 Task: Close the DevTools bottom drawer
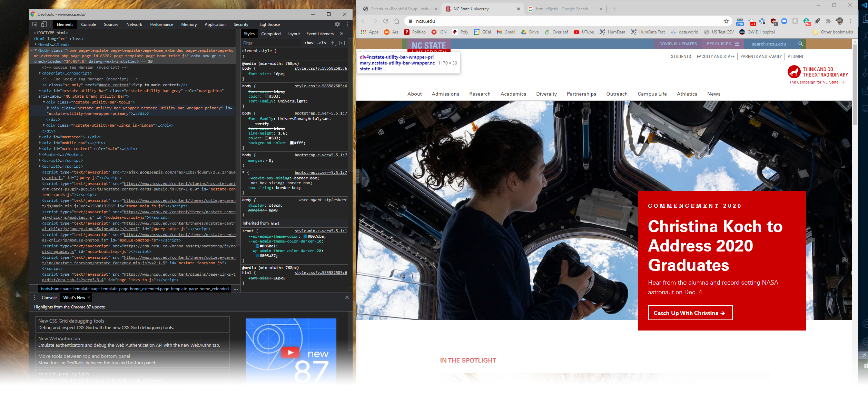coord(347,297)
